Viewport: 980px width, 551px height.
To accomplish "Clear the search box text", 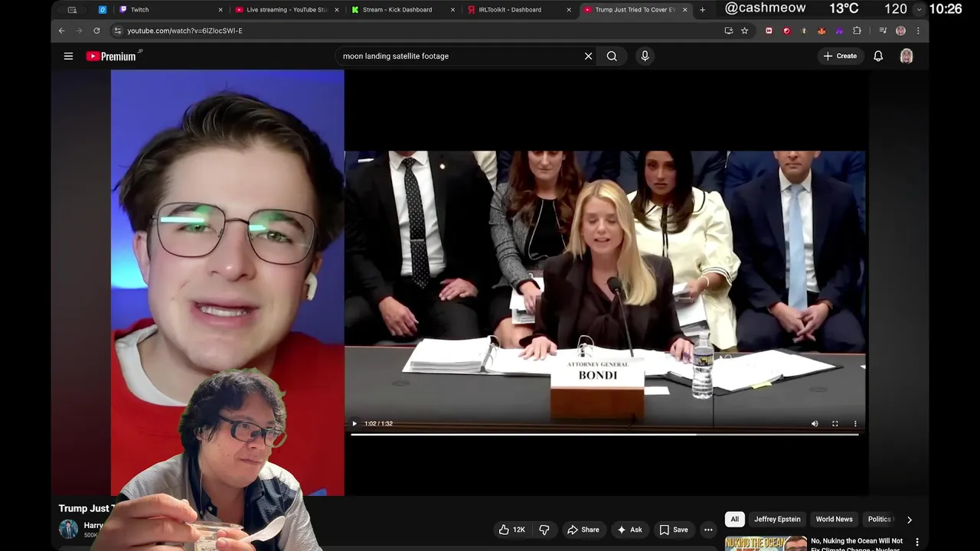I will 588,56.
